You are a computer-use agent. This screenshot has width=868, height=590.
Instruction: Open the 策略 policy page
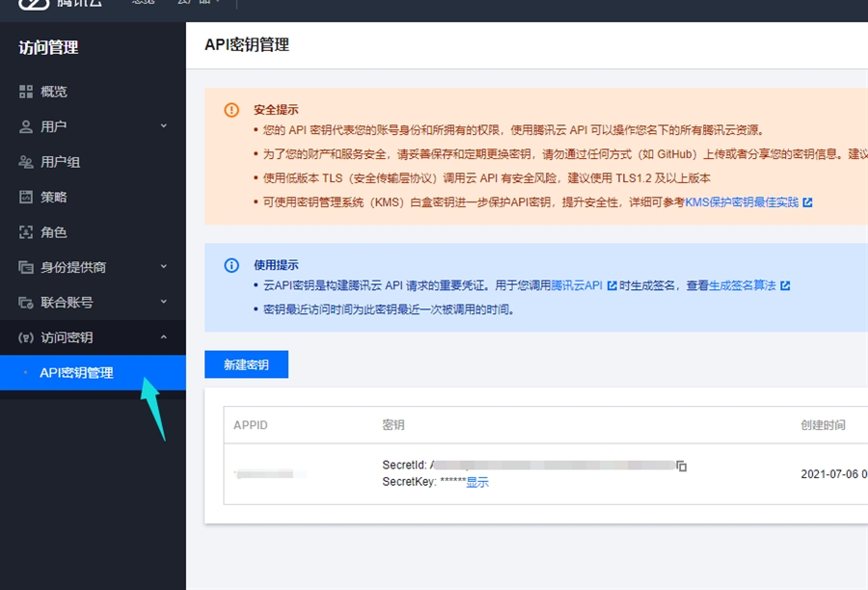tap(54, 197)
